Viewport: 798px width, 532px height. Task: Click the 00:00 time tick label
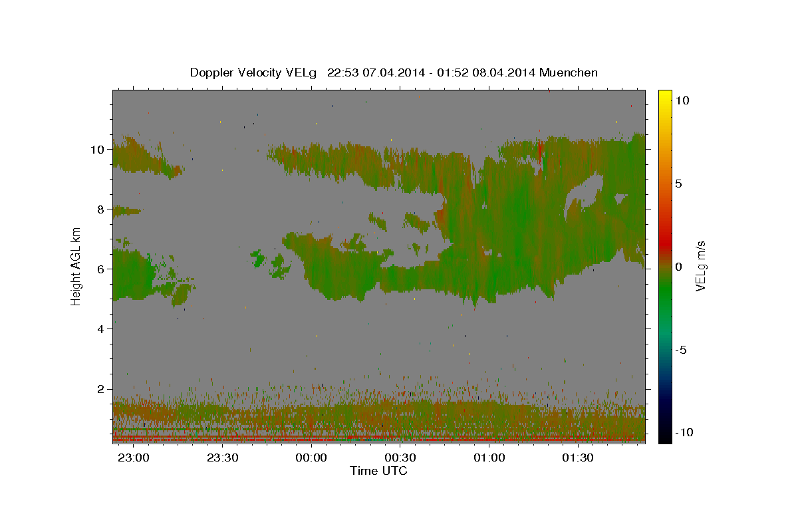[311, 458]
